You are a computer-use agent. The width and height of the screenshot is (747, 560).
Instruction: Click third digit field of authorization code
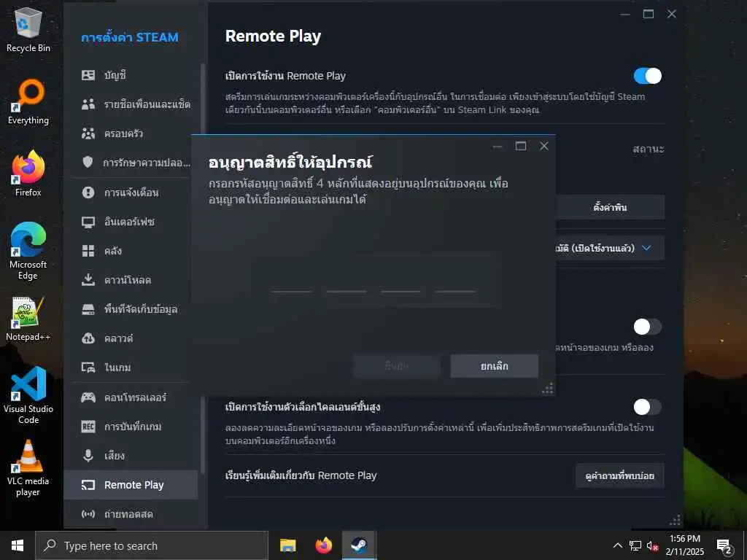click(x=400, y=281)
